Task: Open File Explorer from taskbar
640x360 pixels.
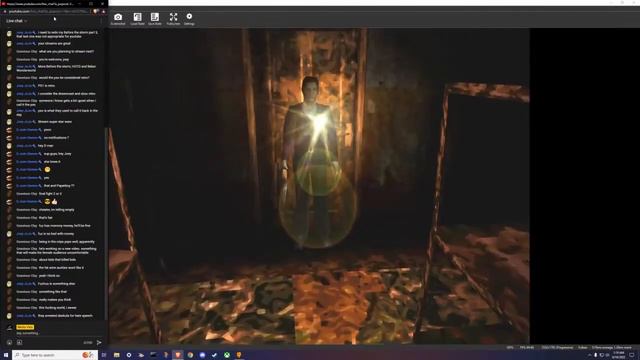Action: [117, 355]
